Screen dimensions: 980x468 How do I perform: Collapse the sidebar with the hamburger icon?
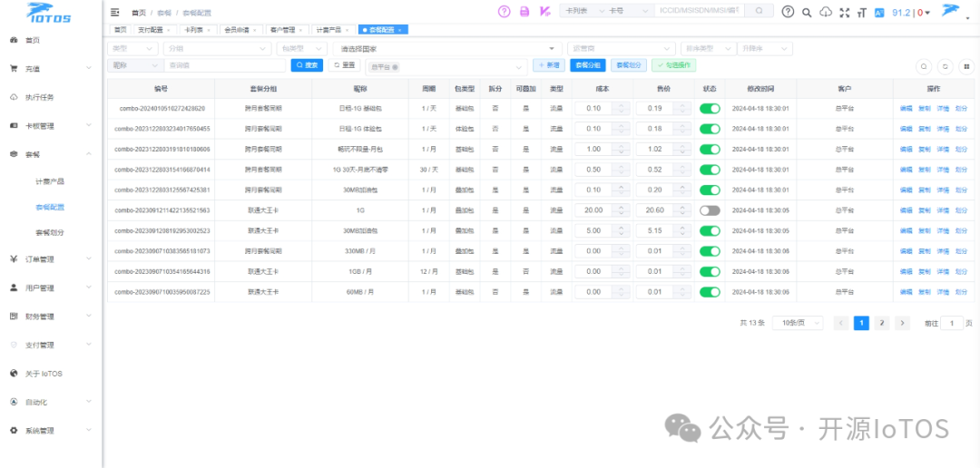point(114,12)
